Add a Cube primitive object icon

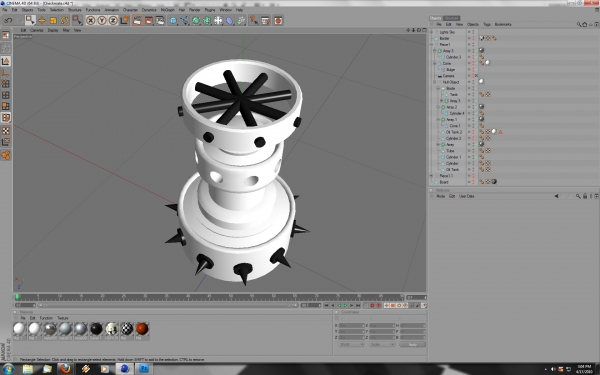[x=173, y=20]
